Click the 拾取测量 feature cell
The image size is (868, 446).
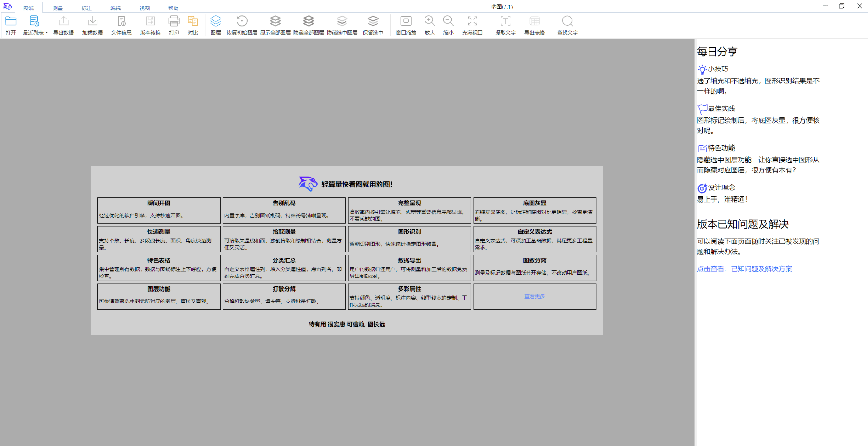pyautogui.click(x=284, y=239)
